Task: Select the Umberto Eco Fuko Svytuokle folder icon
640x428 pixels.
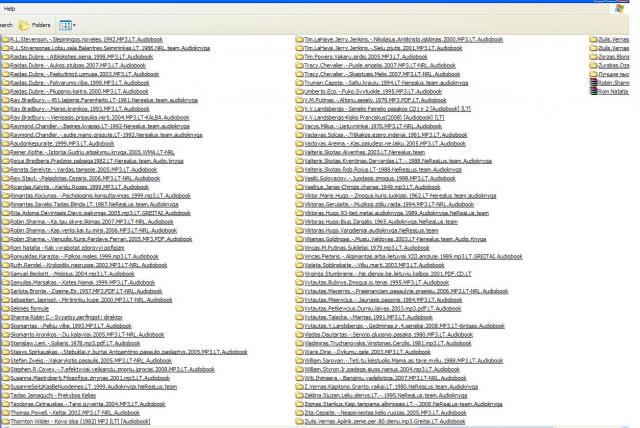Action: click(299, 90)
